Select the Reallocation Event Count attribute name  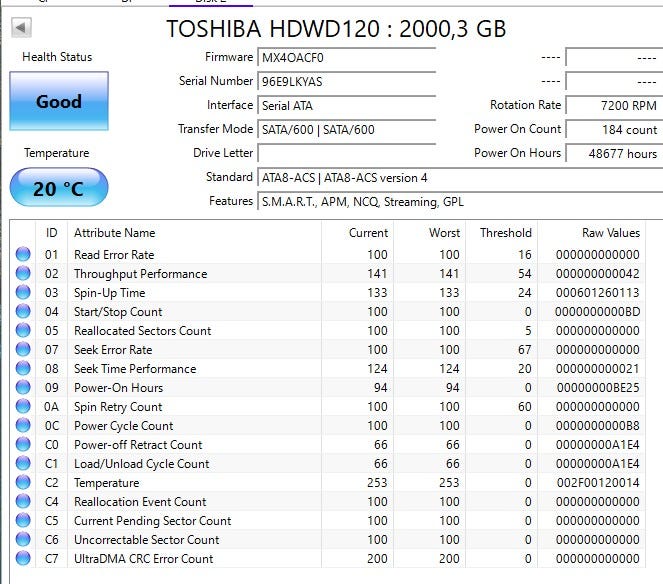point(140,502)
